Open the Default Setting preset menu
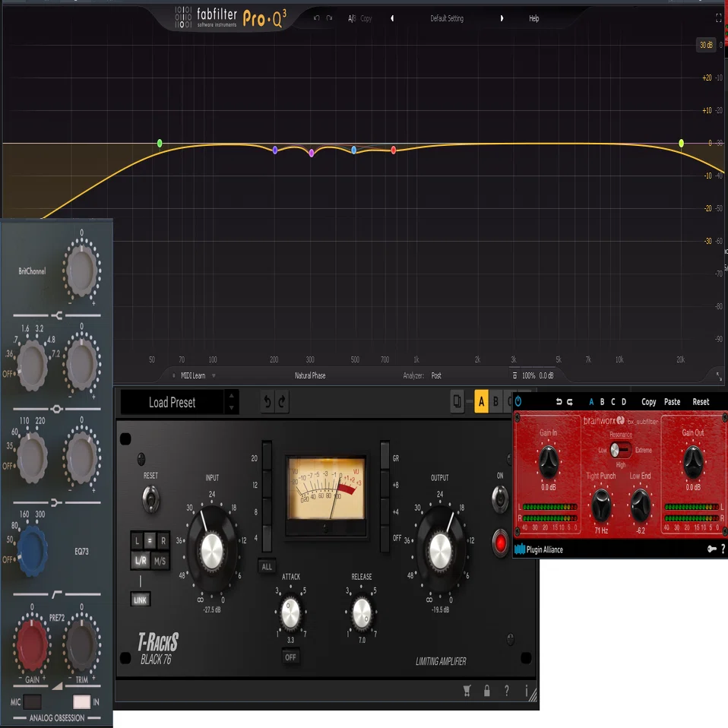This screenshot has width=728, height=728. tap(447, 18)
